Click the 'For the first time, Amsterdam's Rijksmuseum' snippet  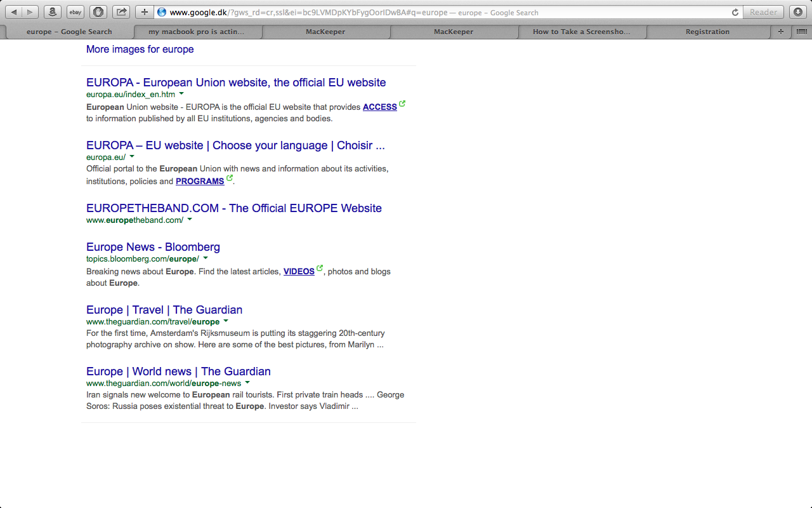pos(235,339)
